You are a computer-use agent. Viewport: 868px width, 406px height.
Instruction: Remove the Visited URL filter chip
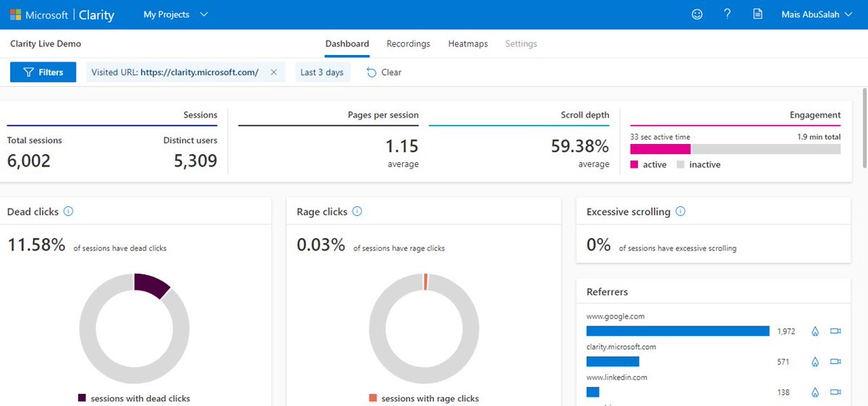tap(273, 72)
